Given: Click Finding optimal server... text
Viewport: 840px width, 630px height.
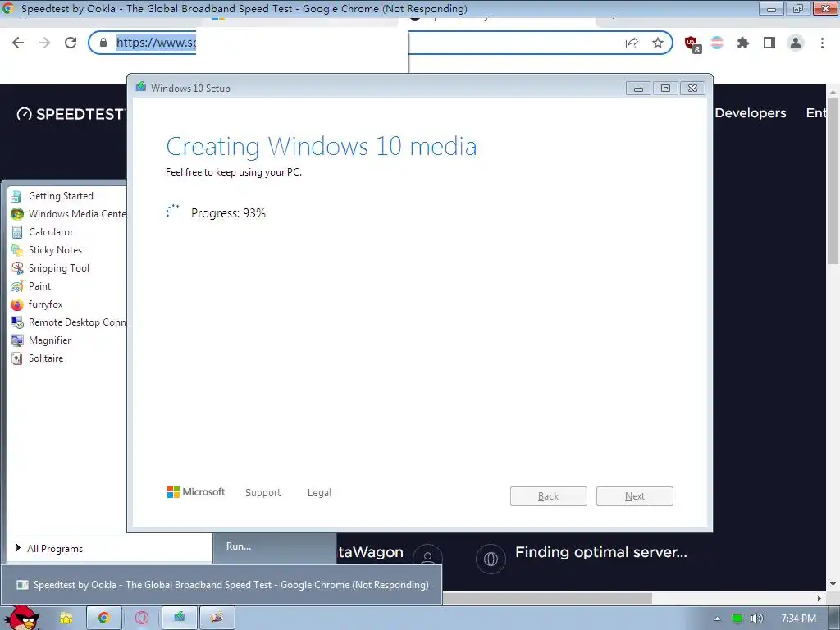Looking at the screenshot, I should point(601,552).
